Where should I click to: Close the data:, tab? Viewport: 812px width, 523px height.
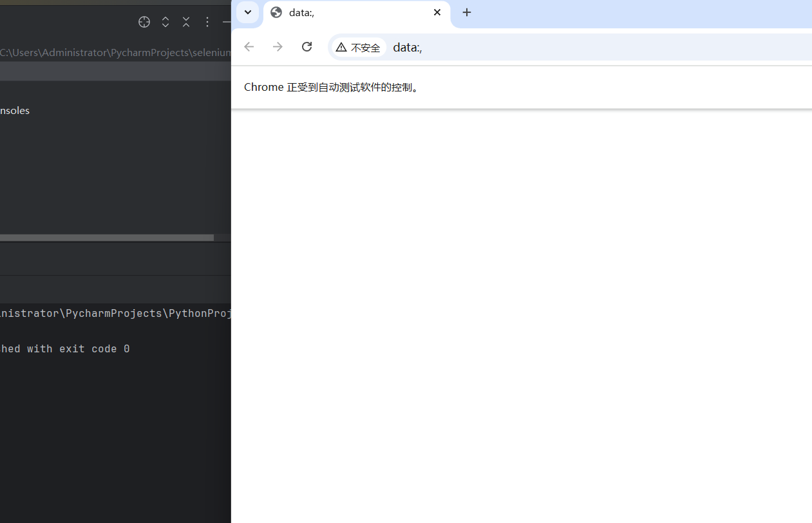point(437,12)
